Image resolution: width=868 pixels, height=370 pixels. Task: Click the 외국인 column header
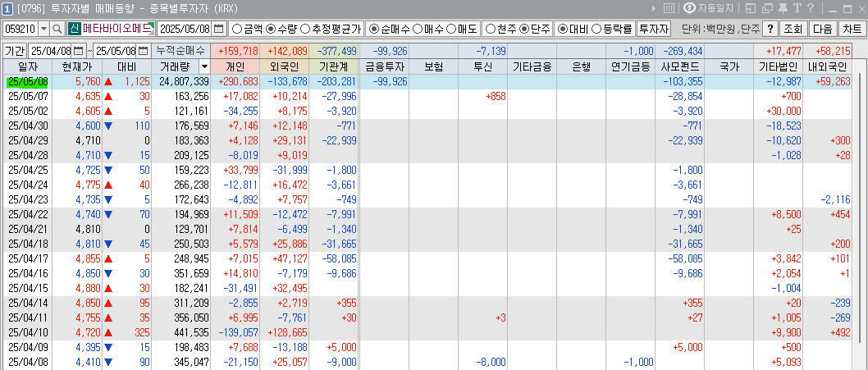[x=285, y=67]
